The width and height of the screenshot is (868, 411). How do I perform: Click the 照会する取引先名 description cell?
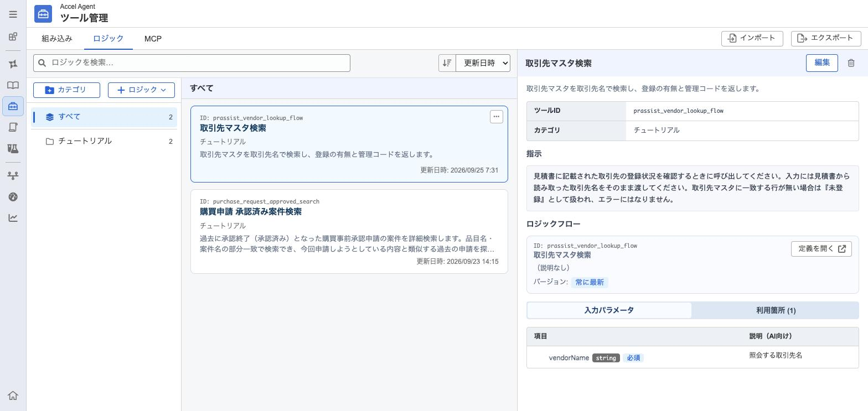click(776, 356)
